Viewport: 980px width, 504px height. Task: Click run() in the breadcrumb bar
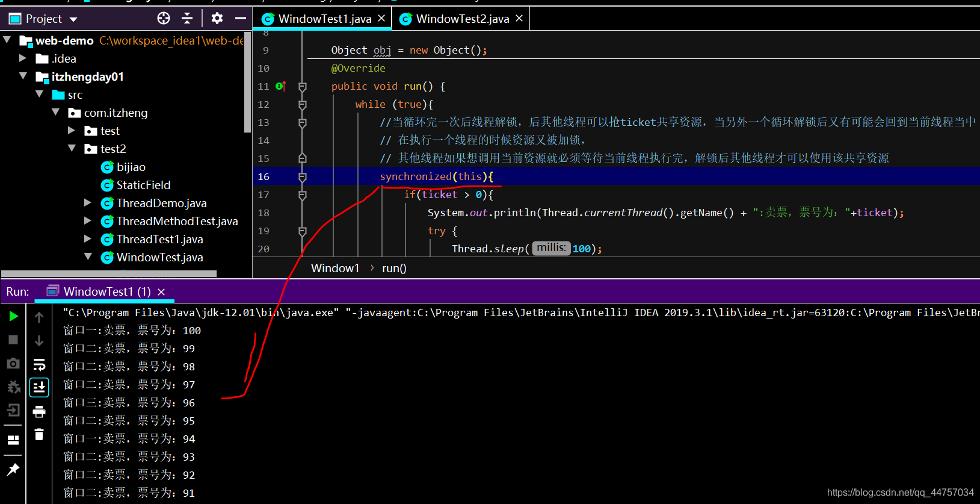(394, 269)
